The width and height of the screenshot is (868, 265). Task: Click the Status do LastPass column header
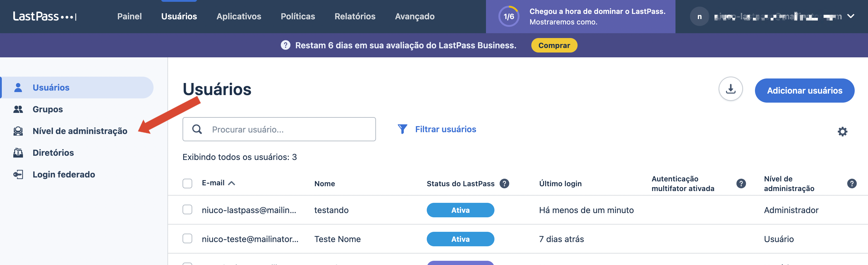tap(461, 184)
